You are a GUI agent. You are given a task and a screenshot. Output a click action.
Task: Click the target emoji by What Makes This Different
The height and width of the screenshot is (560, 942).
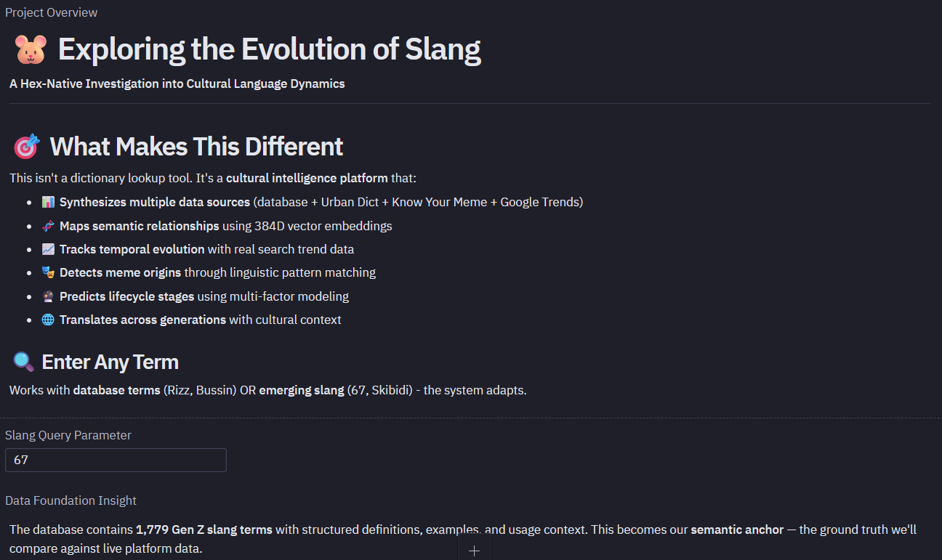(x=27, y=147)
